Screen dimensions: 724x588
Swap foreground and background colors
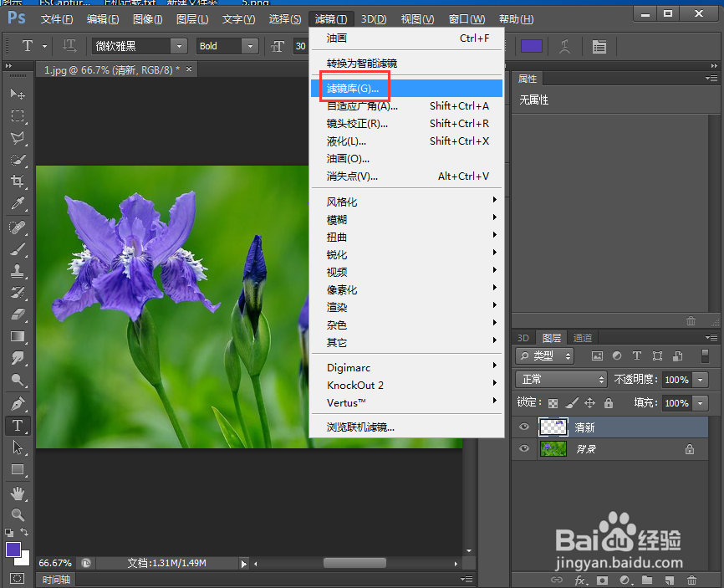(24, 532)
